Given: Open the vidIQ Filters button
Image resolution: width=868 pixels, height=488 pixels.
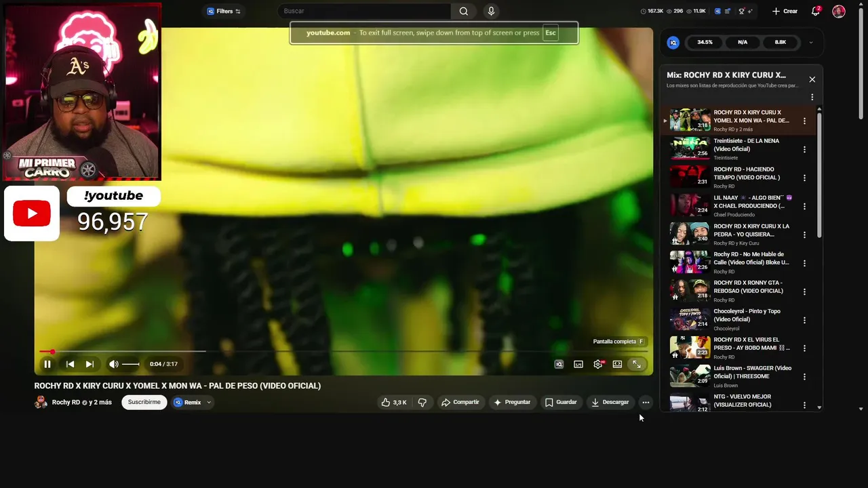Looking at the screenshot, I should coord(224,11).
